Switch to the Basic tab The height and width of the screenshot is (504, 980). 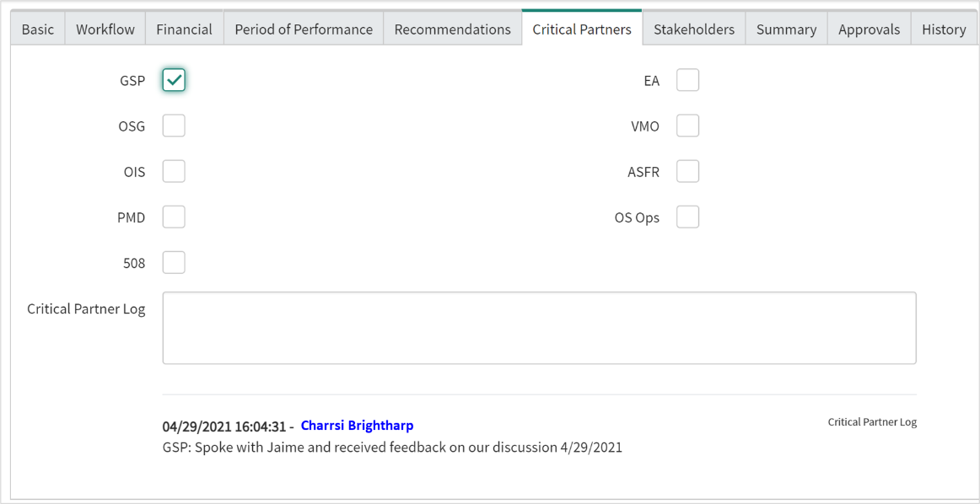(38, 29)
